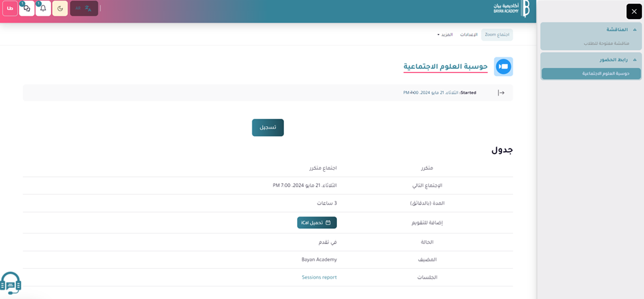644x299 pixels.
Task: Close the course index sidebar
Action: tap(633, 11)
